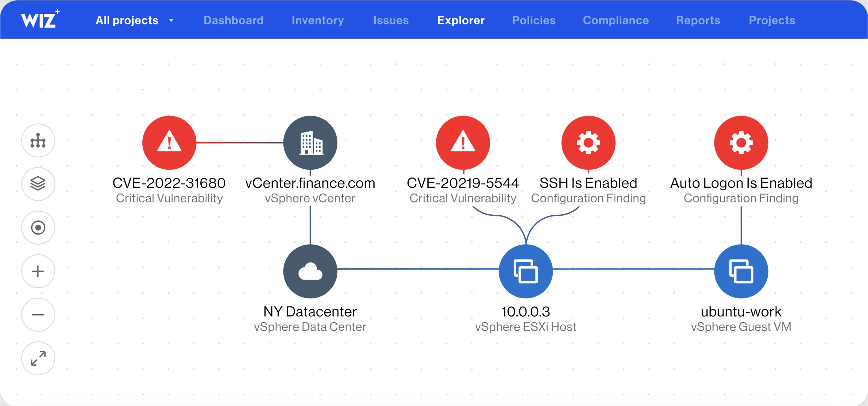
Task: Open the All projects dropdown
Action: pyautogui.click(x=134, y=20)
